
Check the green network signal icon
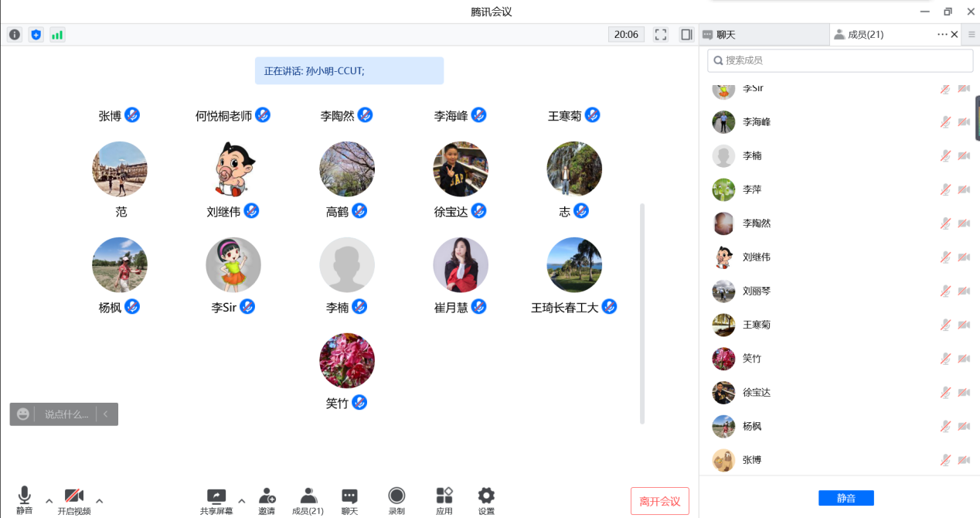point(57,35)
